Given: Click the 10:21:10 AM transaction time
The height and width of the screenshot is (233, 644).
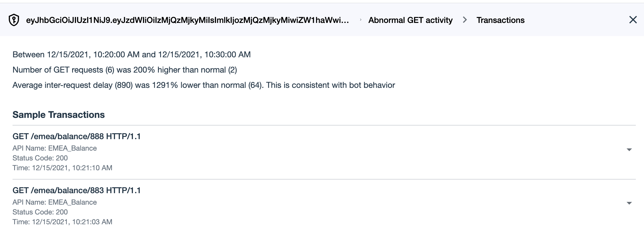Looking at the screenshot, I should [62, 168].
